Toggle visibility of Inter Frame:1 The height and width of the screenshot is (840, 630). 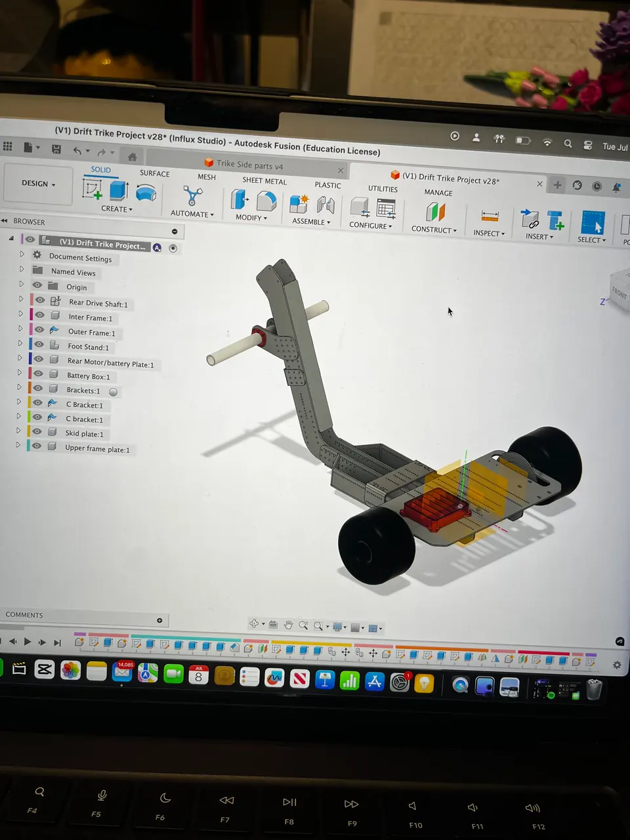[39, 315]
